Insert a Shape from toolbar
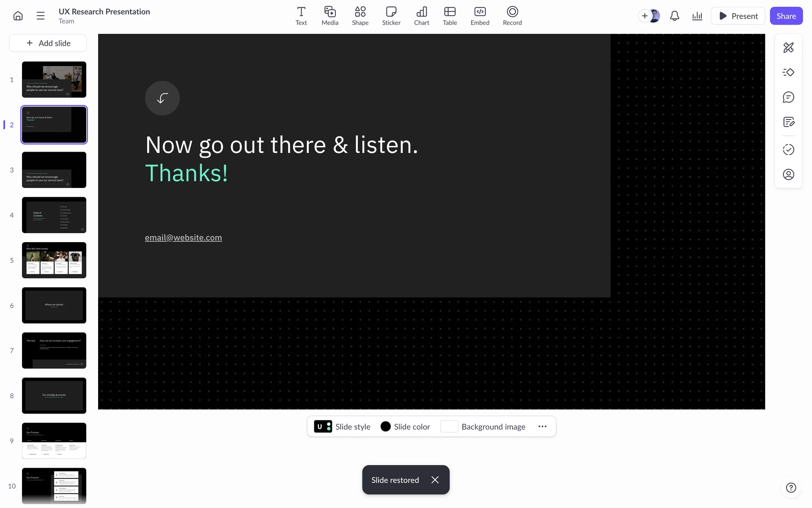The image size is (812, 508). [x=360, y=16]
